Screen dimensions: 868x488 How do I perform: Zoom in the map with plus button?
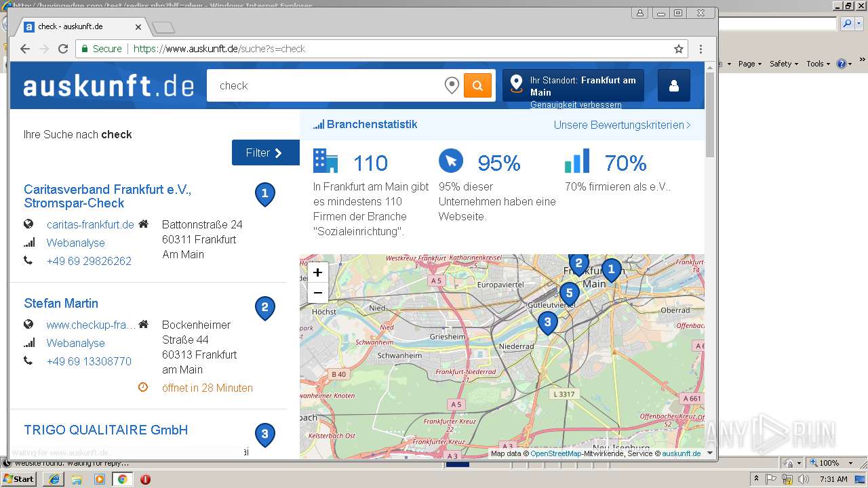pyautogui.click(x=317, y=272)
